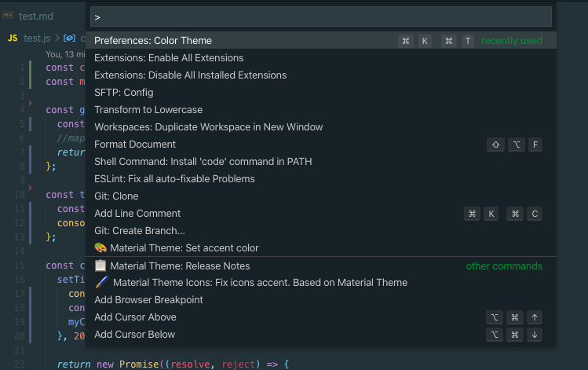Click the C key badge for Add Line Comment

pyautogui.click(x=535, y=214)
